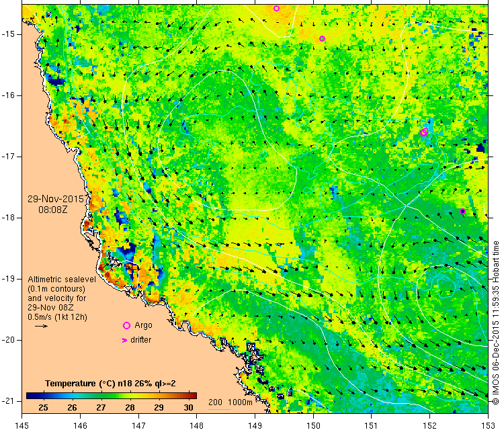The width and height of the screenshot is (504, 430).
Task: Click the 30 colorbar tick label
Action: click(188, 408)
